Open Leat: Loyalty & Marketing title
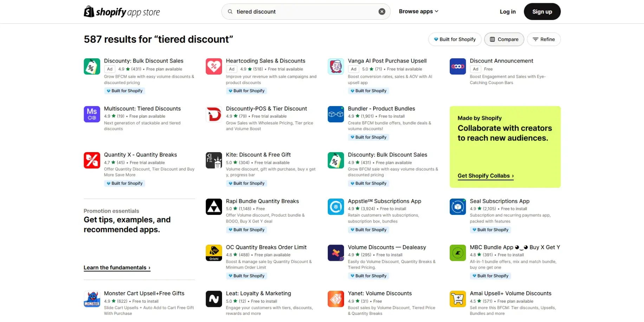This screenshot has width=644, height=322. pyautogui.click(x=258, y=293)
